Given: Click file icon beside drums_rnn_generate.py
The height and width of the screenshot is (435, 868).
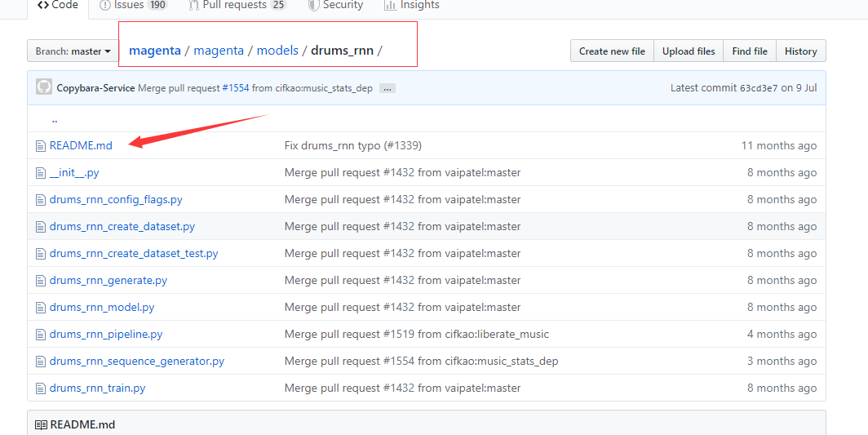Looking at the screenshot, I should 41,281.
